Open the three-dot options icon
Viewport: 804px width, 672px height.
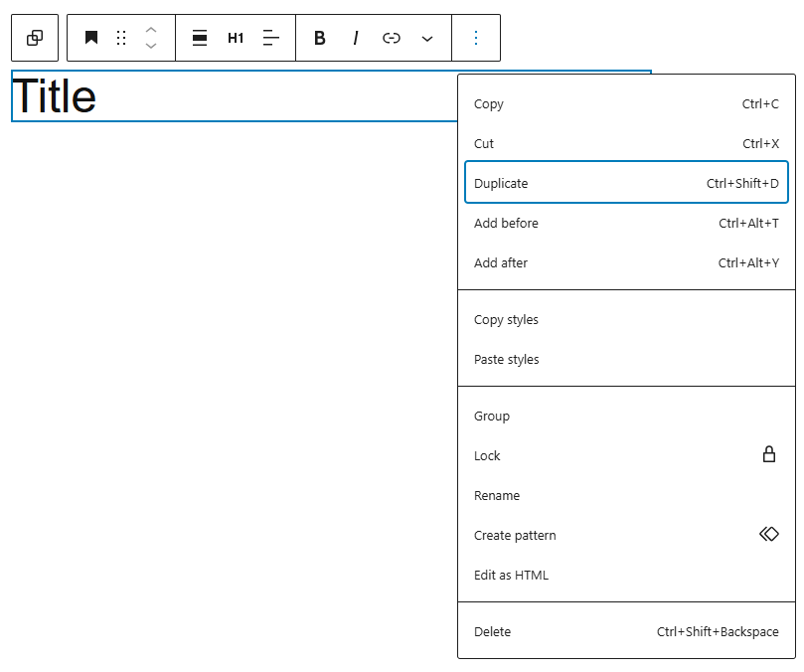pos(476,38)
